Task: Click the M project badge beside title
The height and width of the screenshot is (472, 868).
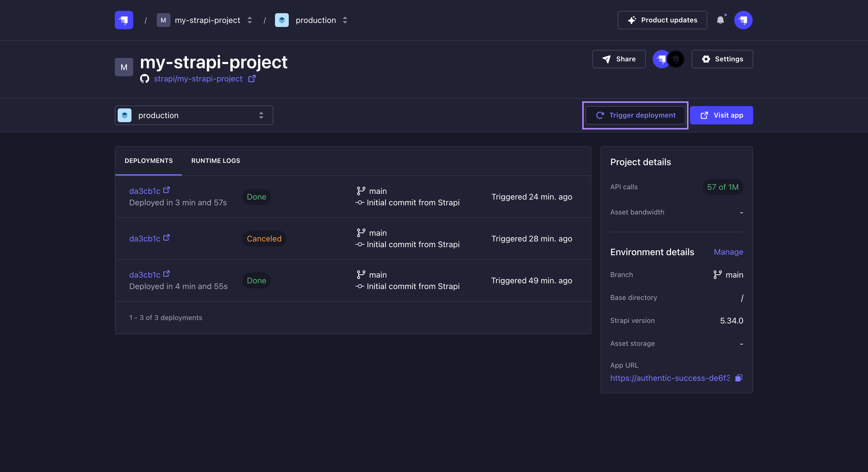Action: [x=124, y=67]
